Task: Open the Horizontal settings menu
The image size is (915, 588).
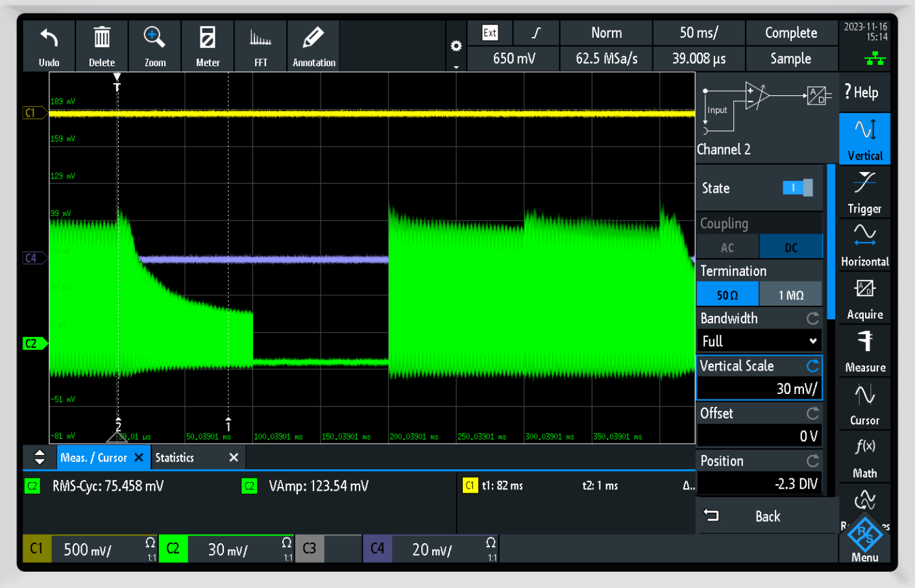Action: click(864, 244)
